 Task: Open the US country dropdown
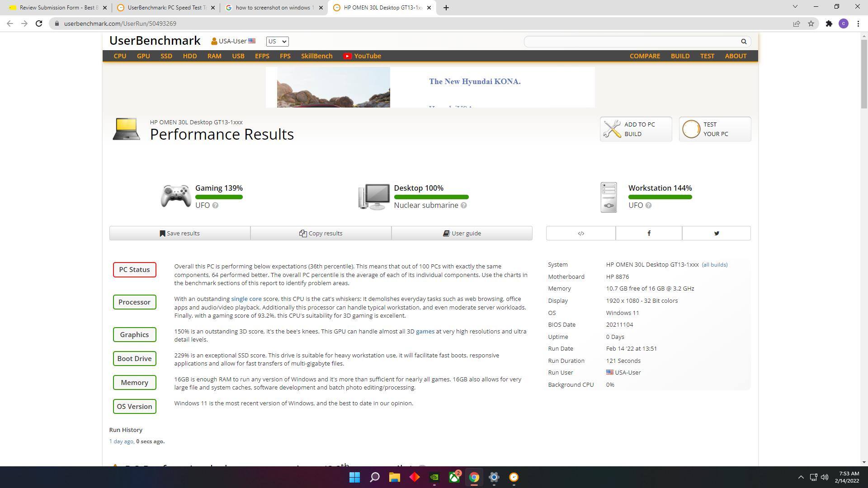(277, 42)
